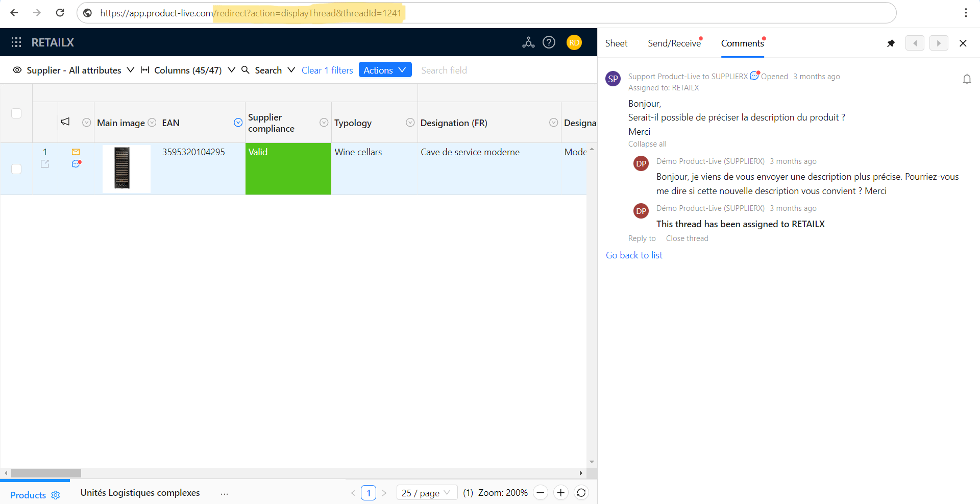
Task: Open row 1 in external view icon
Action: coord(45,164)
